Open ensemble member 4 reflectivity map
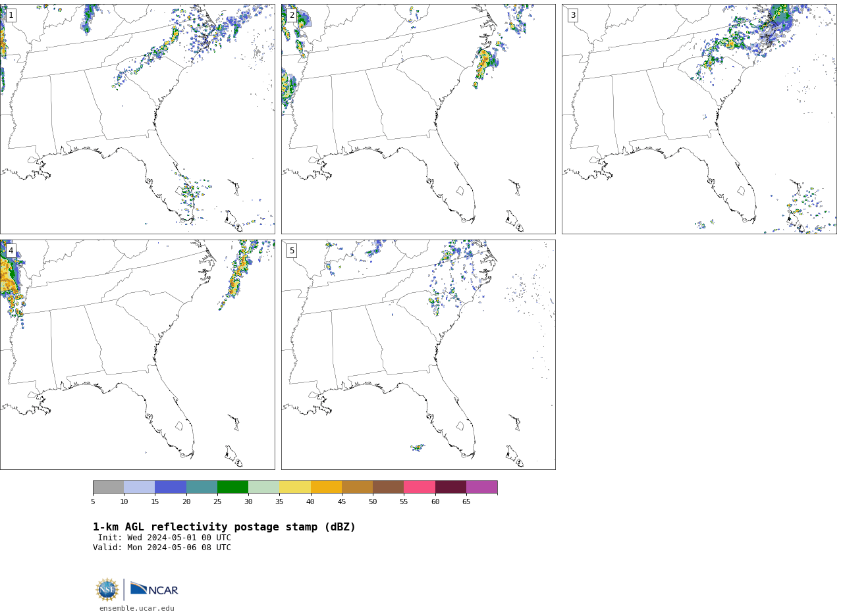The height and width of the screenshot is (616, 843). 137,354
